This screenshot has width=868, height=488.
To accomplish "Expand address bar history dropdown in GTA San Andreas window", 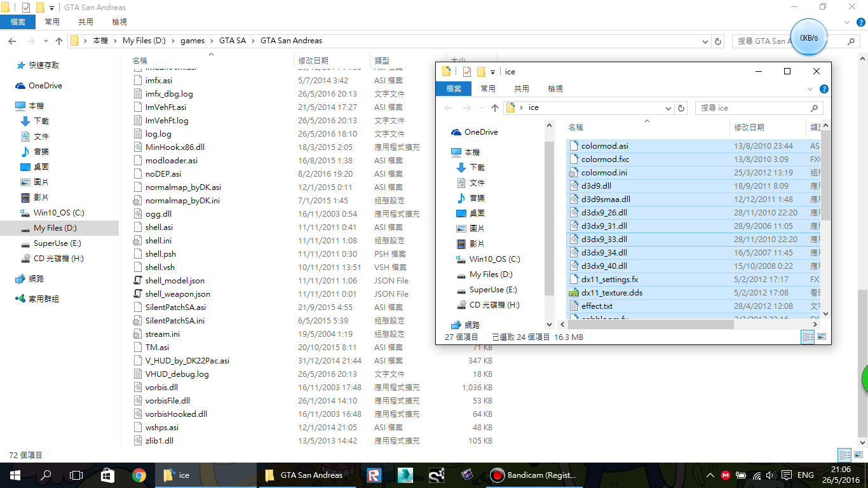I will pyautogui.click(x=705, y=41).
